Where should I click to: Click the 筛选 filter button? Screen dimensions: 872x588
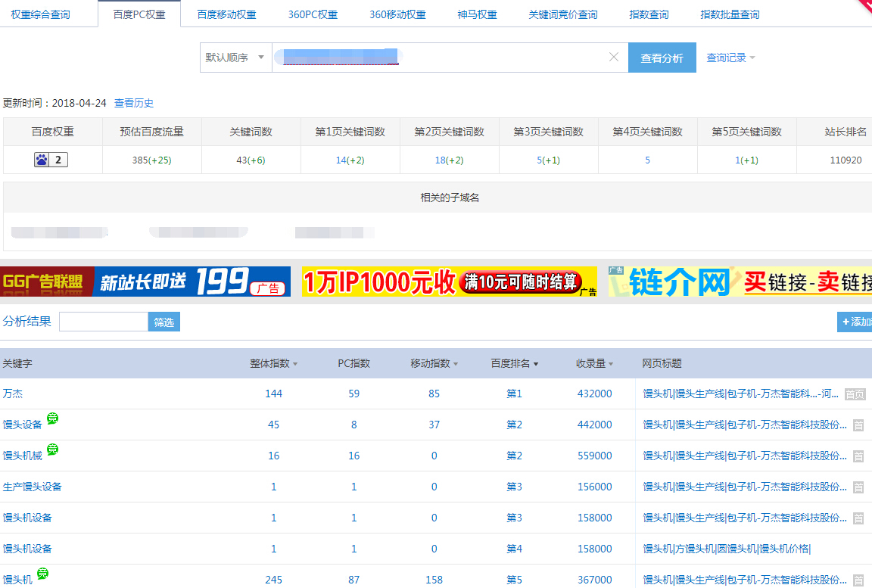click(164, 322)
